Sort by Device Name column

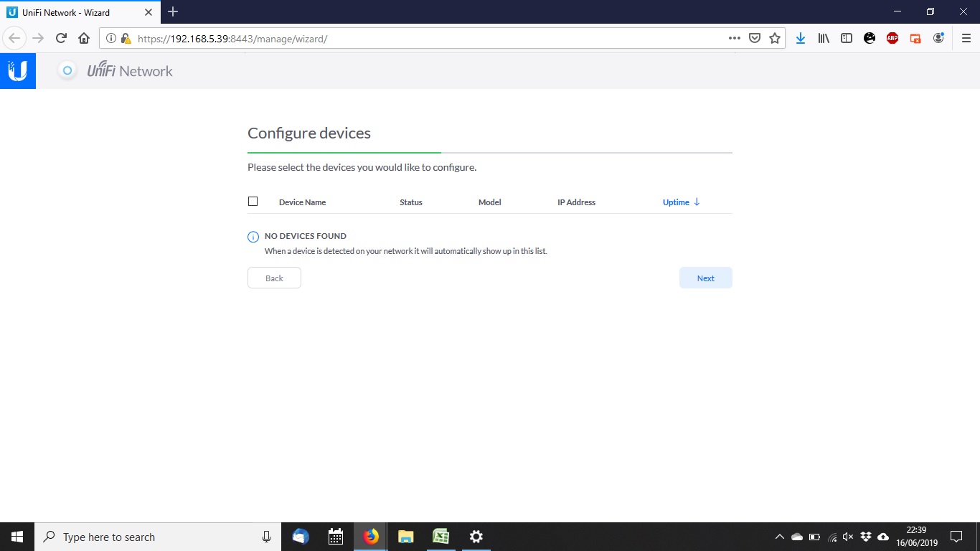click(x=302, y=202)
